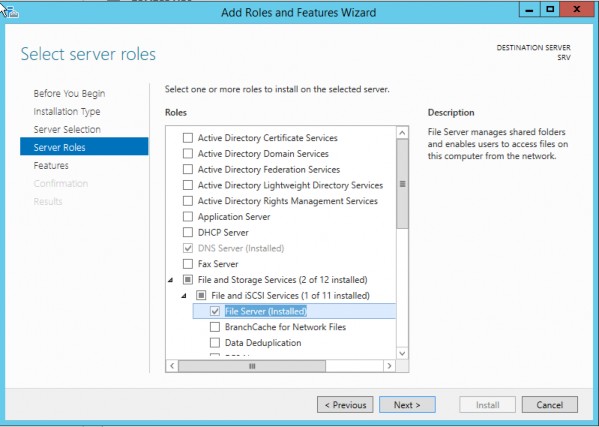Tick the Fax Server checkbox

(x=188, y=264)
